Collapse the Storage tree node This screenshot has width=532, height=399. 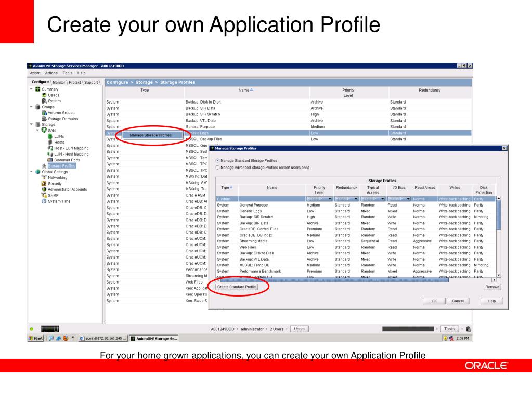(x=31, y=124)
